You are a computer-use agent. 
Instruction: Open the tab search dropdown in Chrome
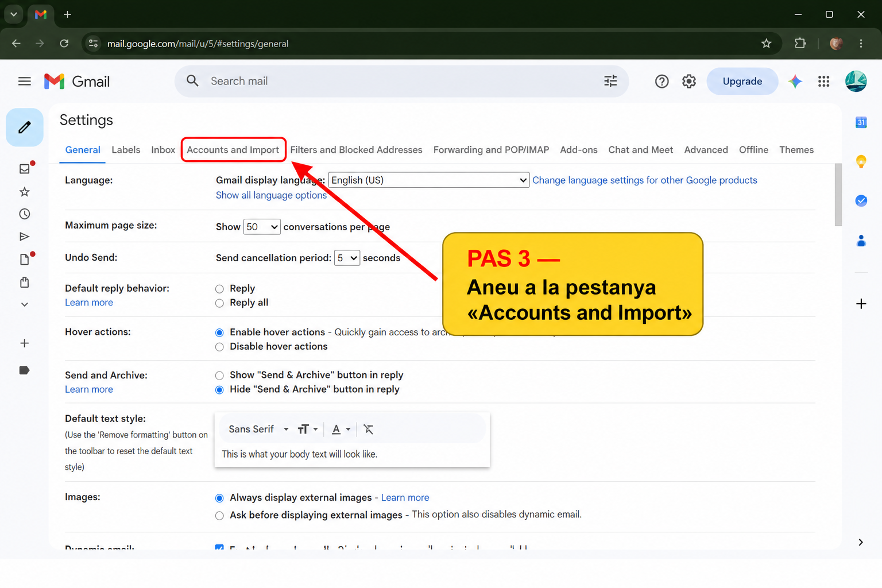pyautogui.click(x=14, y=14)
